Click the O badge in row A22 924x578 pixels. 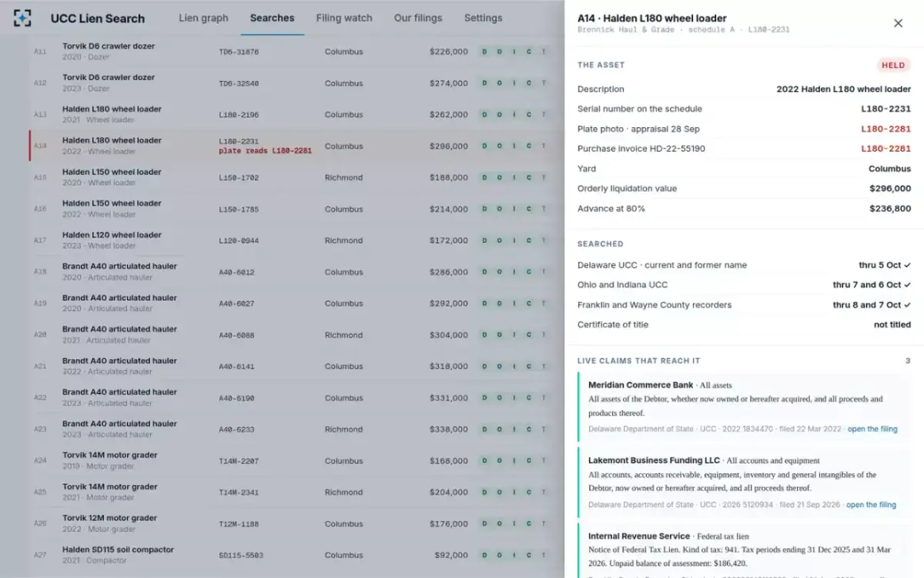click(500, 398)
